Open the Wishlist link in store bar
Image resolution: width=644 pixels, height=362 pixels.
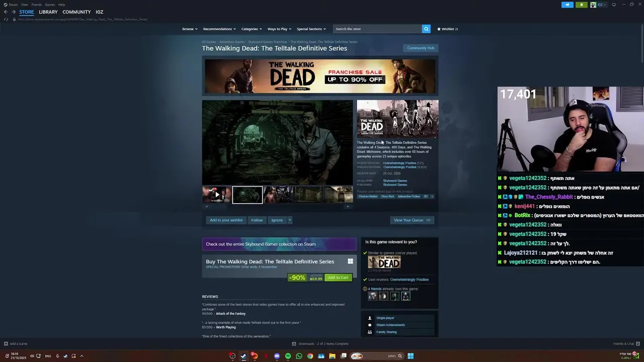click(447, 29)
